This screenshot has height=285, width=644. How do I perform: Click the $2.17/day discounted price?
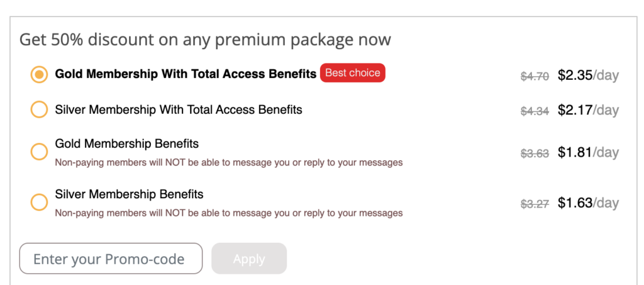588,111
